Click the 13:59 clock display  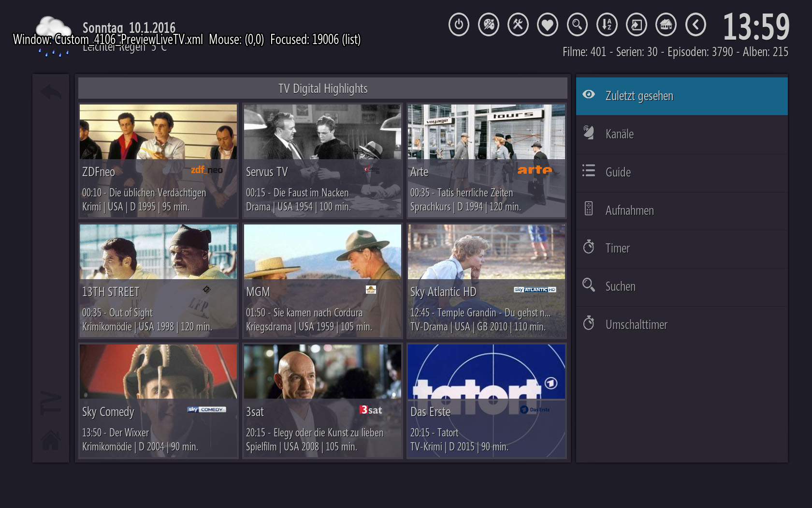coord(756,27)
